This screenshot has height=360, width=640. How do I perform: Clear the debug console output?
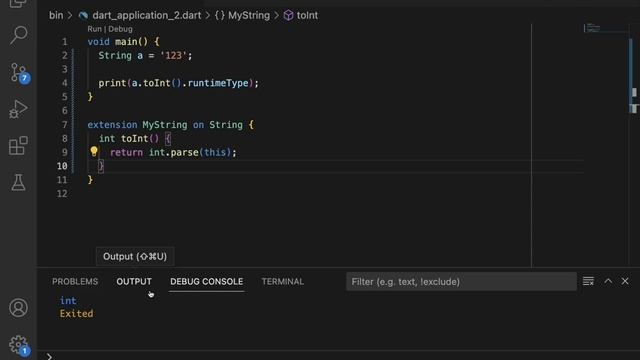pos(588,281)
